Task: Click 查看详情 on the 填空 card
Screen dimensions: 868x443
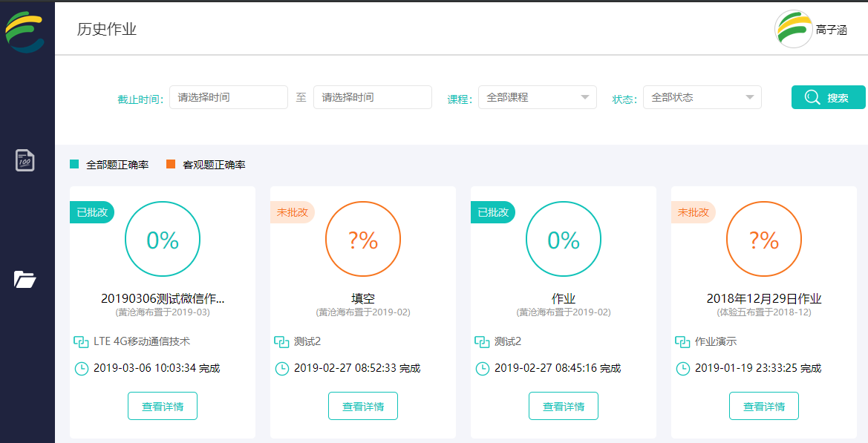Action: [363, 406]
